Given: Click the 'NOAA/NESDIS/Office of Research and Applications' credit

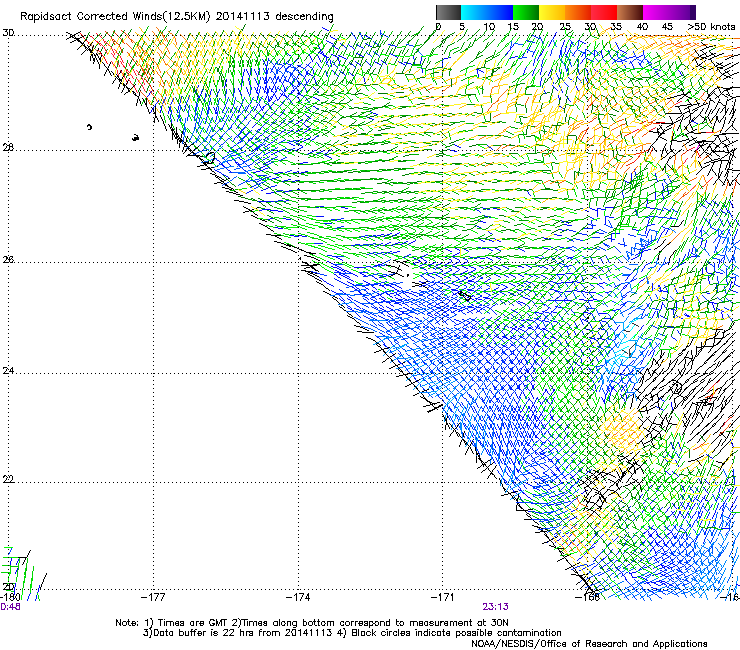Looking at the screenshot, I should [x=589, y=643].
